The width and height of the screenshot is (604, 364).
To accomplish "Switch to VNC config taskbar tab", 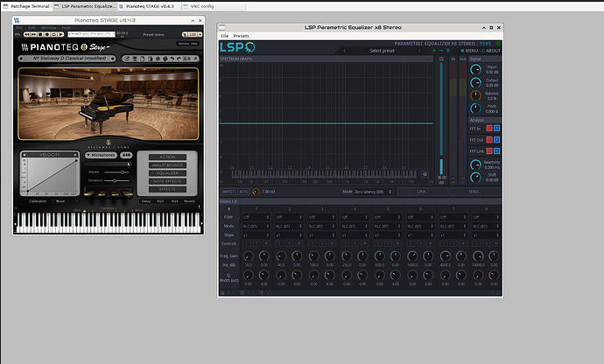I will 214,6.
